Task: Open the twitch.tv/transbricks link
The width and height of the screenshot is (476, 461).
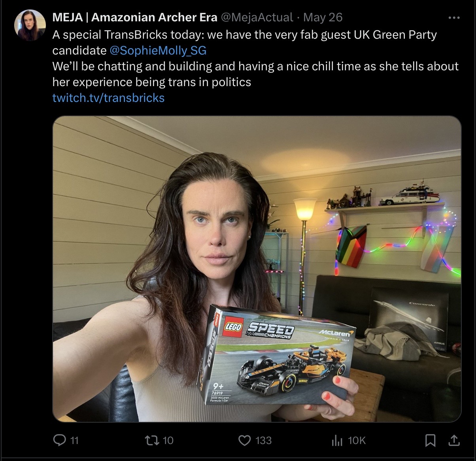Action: point(108,98)
